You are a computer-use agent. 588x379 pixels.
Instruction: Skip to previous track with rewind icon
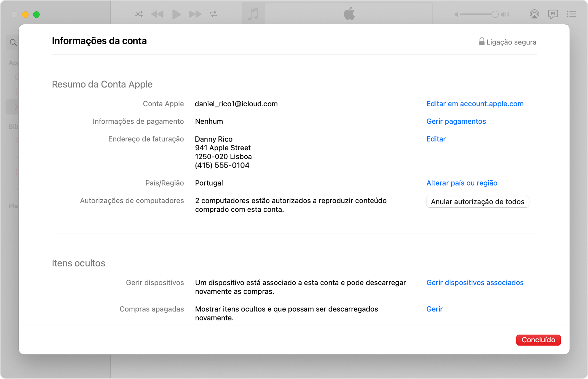click(x=157, y=14)
